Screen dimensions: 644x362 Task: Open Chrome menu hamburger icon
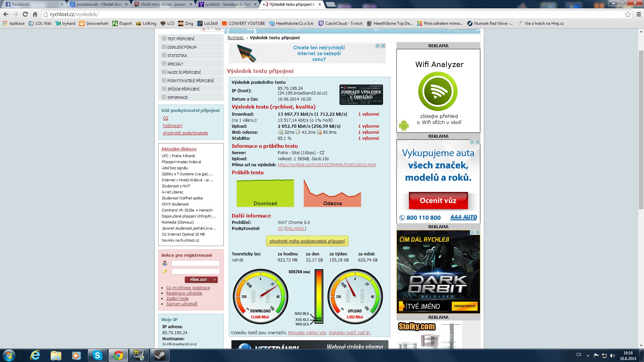pos(639,14)
